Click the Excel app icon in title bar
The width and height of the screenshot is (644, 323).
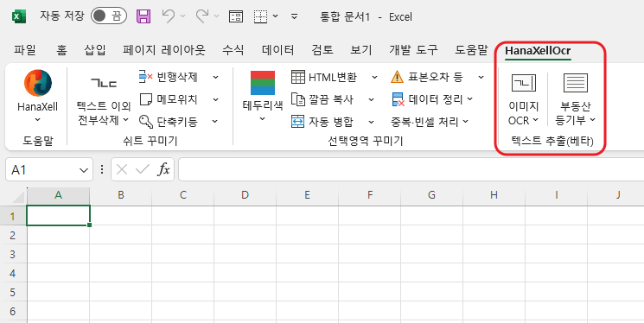pyautogui.click(x=19, y=16)
